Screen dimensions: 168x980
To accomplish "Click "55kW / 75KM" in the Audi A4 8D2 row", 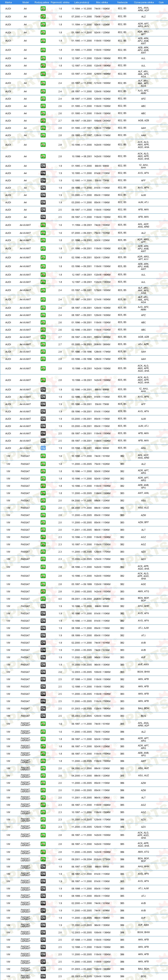I will tap(102, 180).
